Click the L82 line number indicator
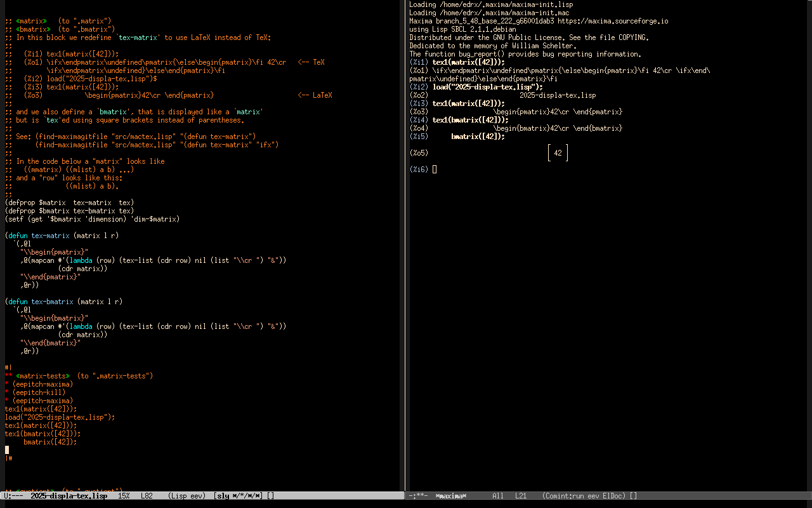This screenshot has width=812, height=508. [x=147, y=496]
